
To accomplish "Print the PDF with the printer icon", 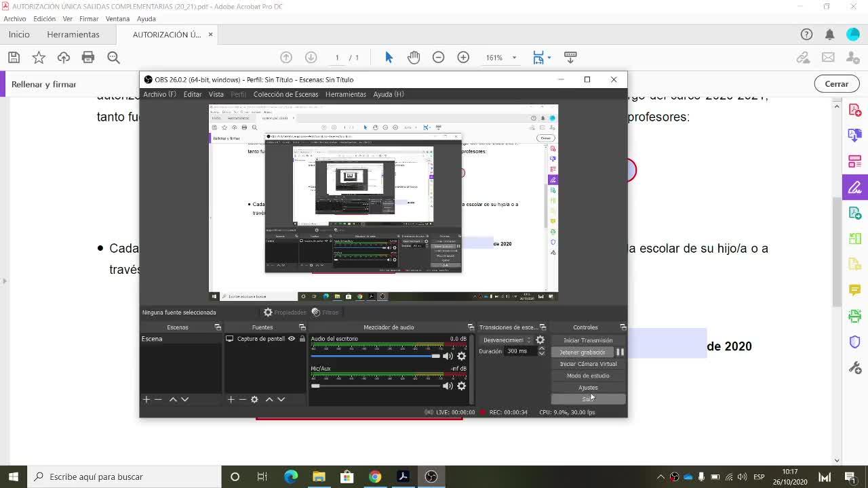I will 88,58.
